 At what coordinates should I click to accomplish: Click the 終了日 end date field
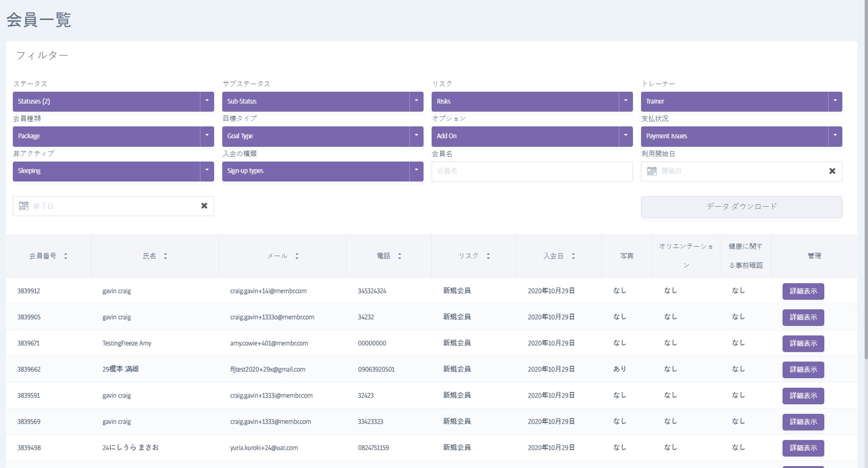click(x=113, y=206)
